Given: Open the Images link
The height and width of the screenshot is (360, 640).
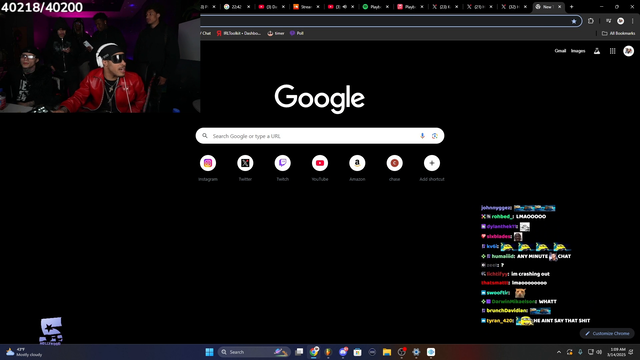Looking at the screenshot, I should point(578,51).
